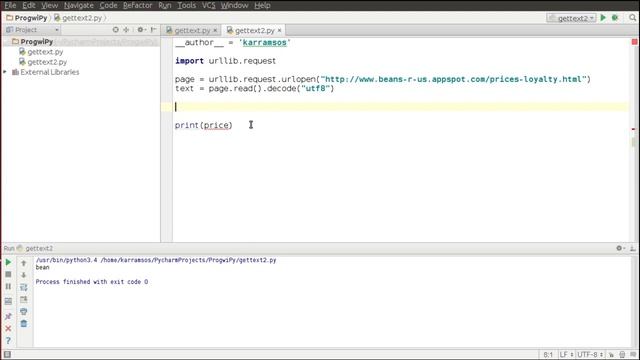Image resolution: width=640 pixels, height=360 pixels.
Task: Click the restore layout icon in Run panel
Action: pos(8,301)
